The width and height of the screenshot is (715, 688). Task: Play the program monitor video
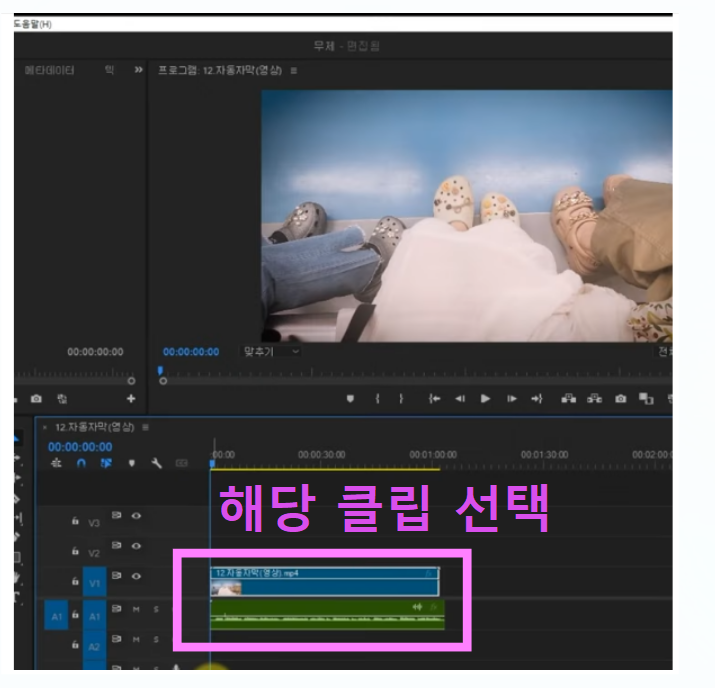[x=486, y=399]
